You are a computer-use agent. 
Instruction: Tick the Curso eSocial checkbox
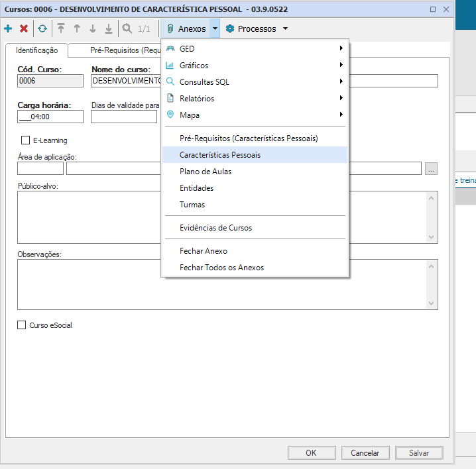coord(22,325)
